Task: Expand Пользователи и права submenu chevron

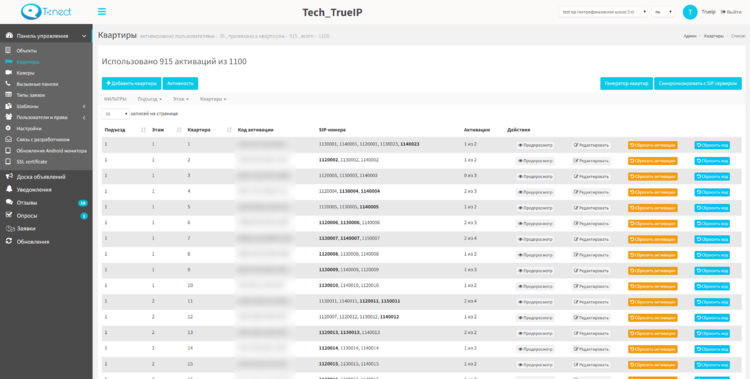Action: tap(84, 117)
